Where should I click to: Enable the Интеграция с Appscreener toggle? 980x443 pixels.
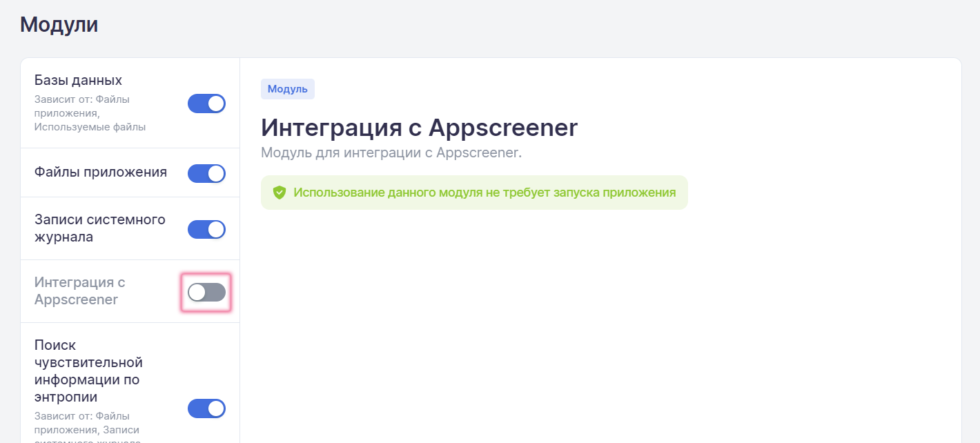(206, 293)
